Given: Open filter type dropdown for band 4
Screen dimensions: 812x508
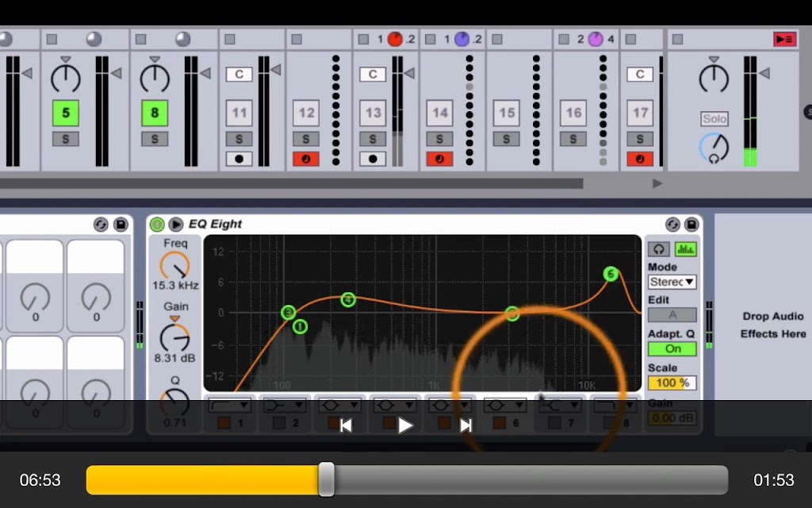Looking at the screenshot, I should point(395,405).
